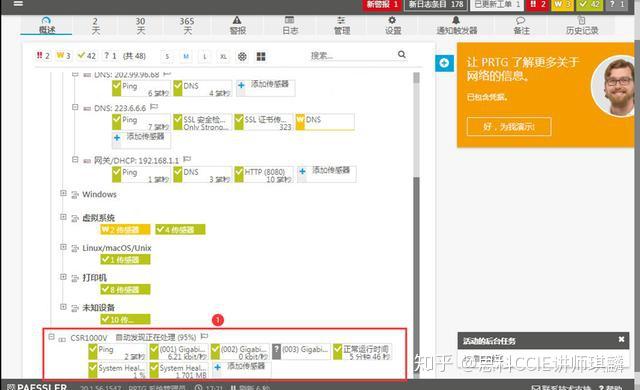
Task: Select size L tree view
Action: [x=204, y=56]
